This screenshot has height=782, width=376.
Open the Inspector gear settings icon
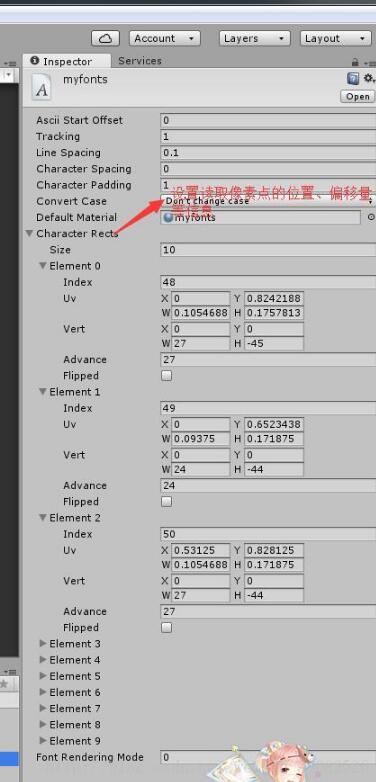point(369,78)
